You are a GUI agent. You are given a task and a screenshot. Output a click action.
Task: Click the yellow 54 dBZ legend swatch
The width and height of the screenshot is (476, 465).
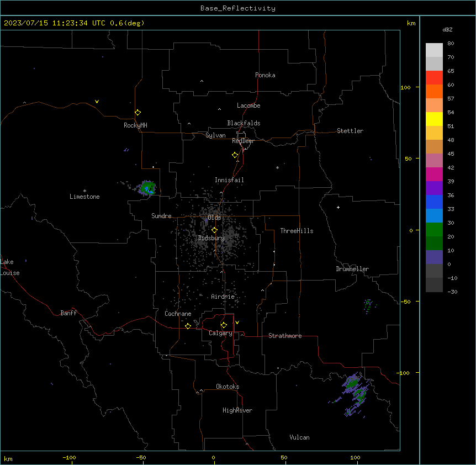pos(434,119)
